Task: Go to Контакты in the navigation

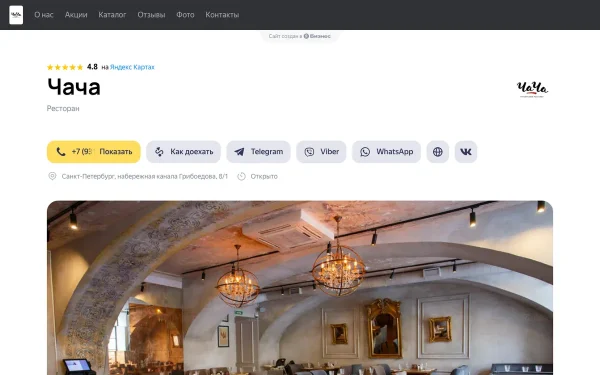Action: [x=222, y=15]
